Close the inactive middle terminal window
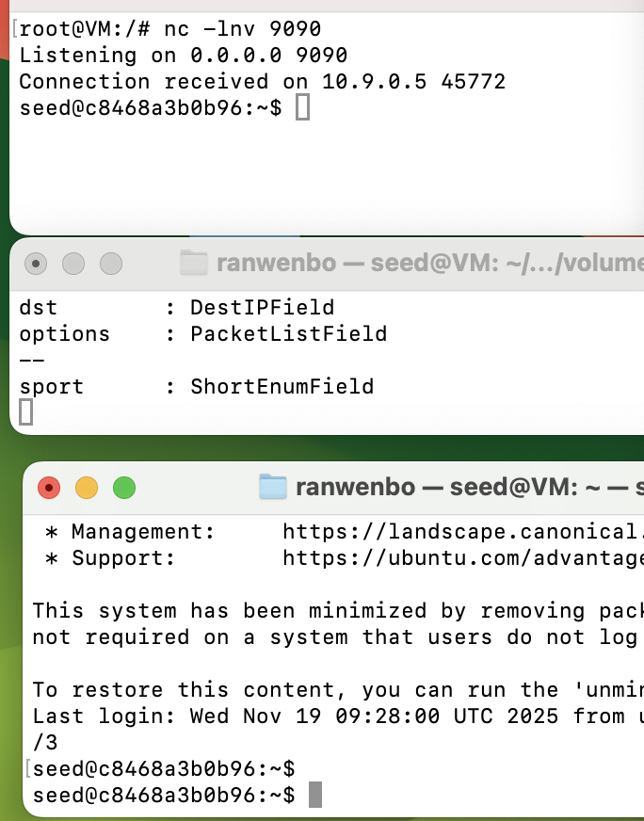The width and height of the screenshot is (644, 821). click(x=36, y=264)
